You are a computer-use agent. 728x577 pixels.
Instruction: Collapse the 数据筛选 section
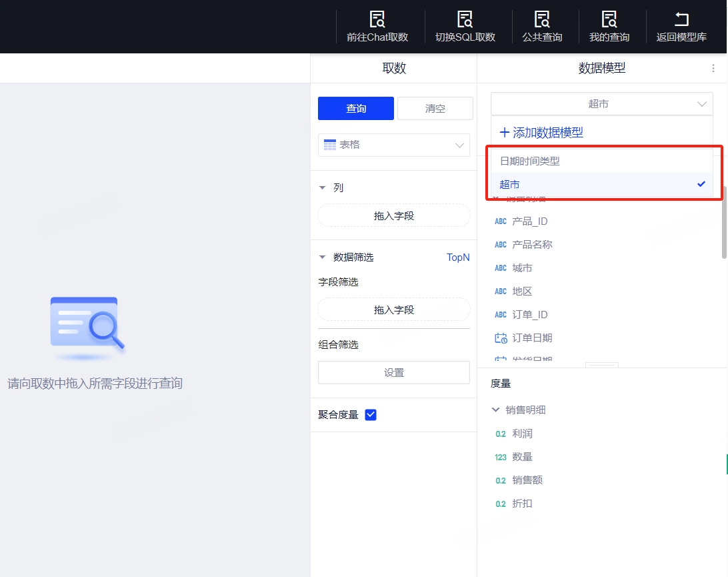coord(323,257)
